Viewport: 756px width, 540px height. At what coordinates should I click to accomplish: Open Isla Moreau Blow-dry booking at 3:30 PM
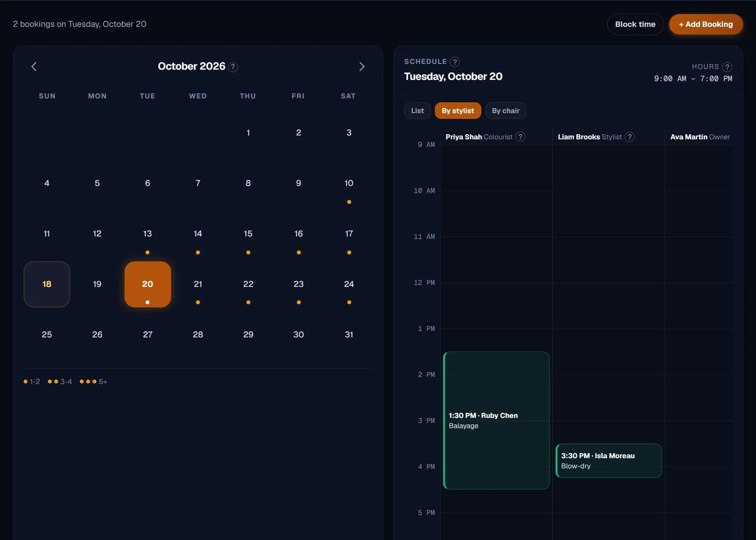[x=609, y=461]
